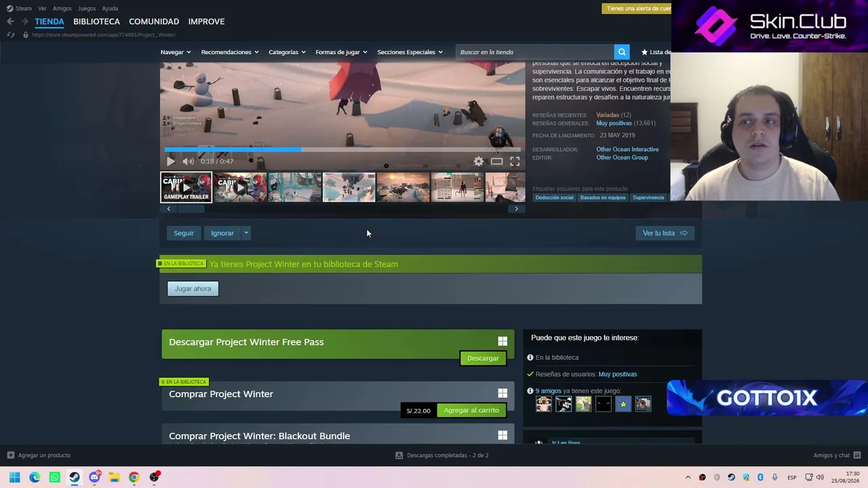868x488 pixels.
Task: Click Agregar al carrito for Project Winter
Action: coord(471,411)
